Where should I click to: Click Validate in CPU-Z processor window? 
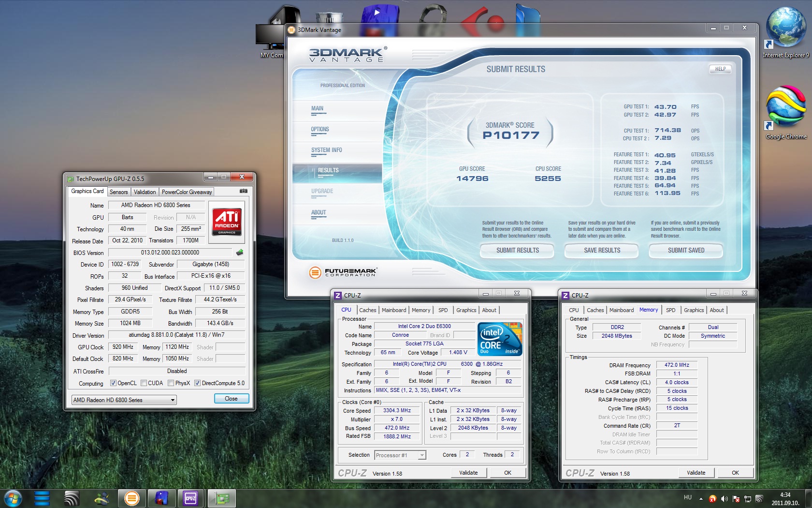point(468,473)
